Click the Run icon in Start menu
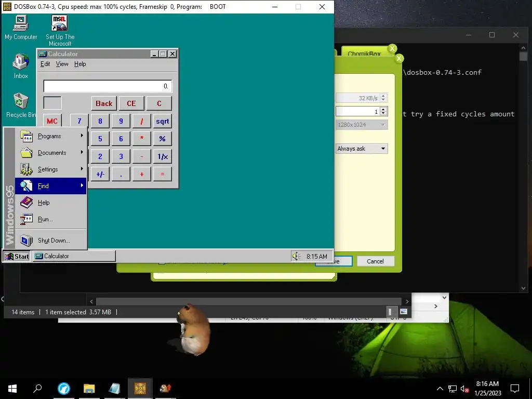The height and width of the screenshot is (399, 532). [x=26, y=219]
